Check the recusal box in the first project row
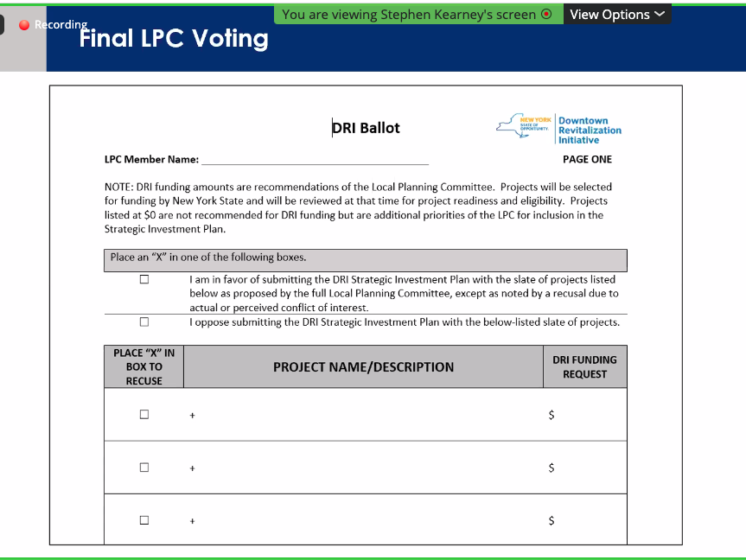This screenshot has width=746, height=560. [143, 414]
